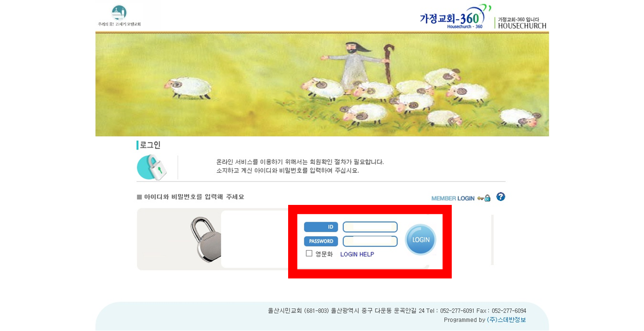Click the round blue LOGIN button
This screenshot has width=644, height=331.
[x=420, y=239]
